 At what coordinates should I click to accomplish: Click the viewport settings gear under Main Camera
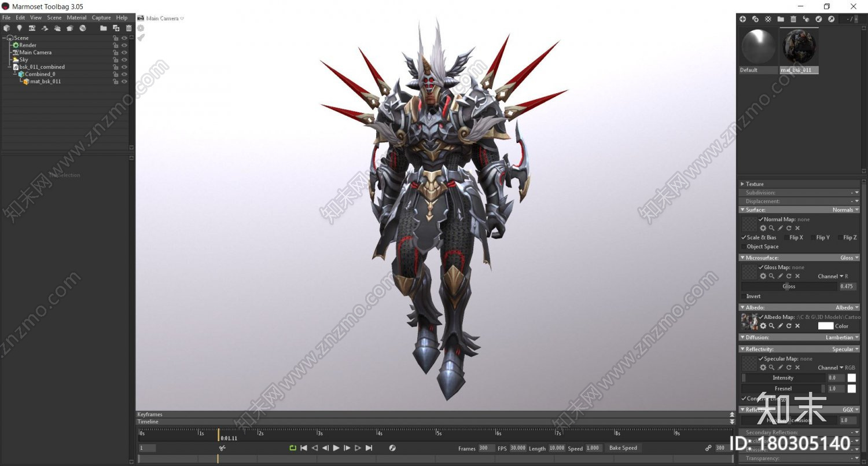pyautogui.click(x=141, y=28)
